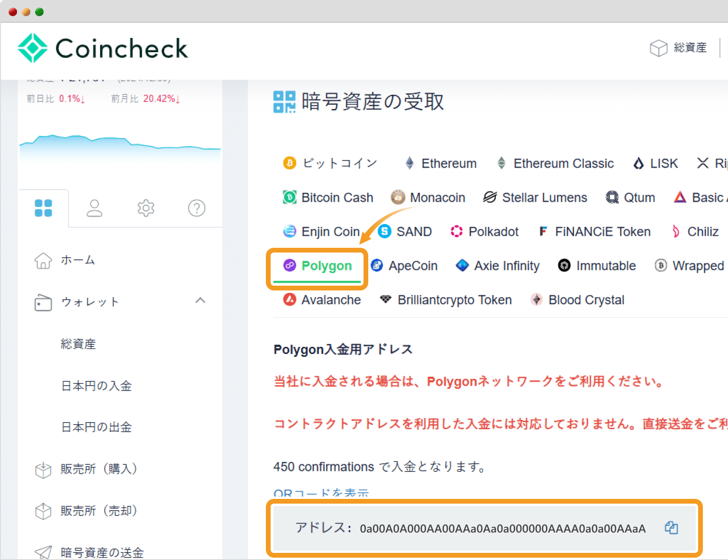
Task: Select the Stellar Lumens tab
Action: click(535, 198)
